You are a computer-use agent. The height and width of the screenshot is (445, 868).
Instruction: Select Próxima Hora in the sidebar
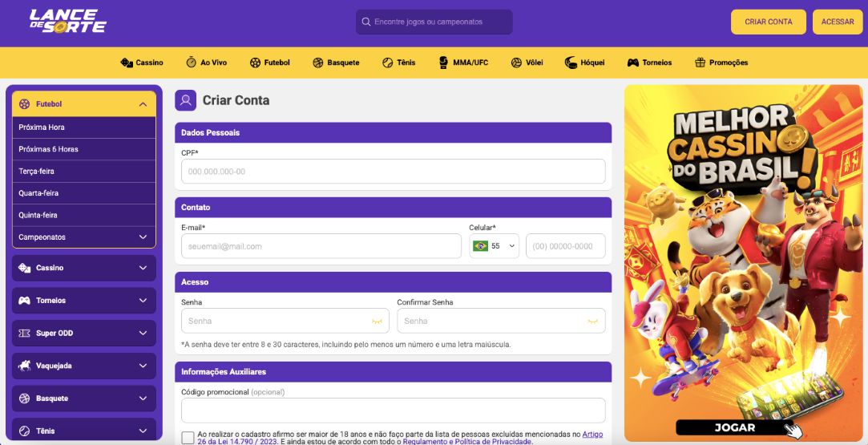84,127
